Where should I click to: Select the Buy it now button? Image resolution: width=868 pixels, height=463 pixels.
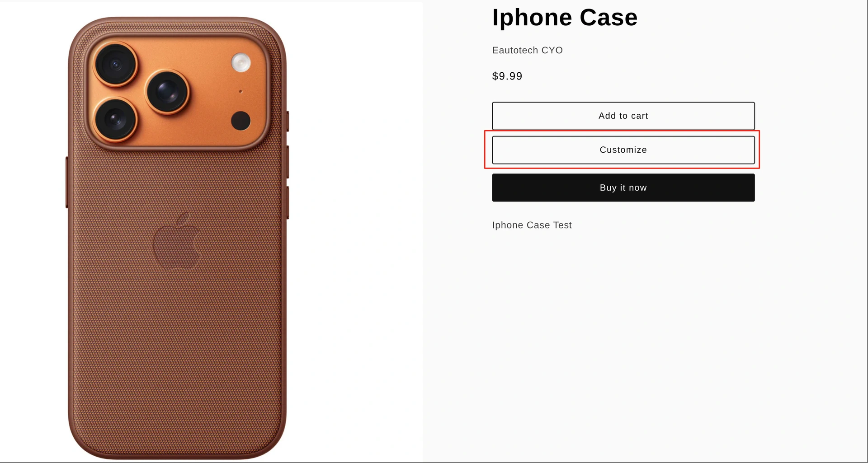pyautogui.click(x=623, y=187)
